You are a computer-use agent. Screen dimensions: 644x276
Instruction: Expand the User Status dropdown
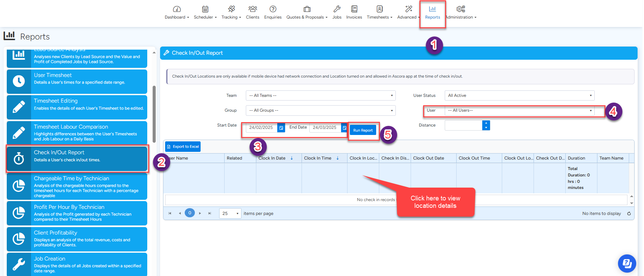pyautogui.click(x=519, y=95)
